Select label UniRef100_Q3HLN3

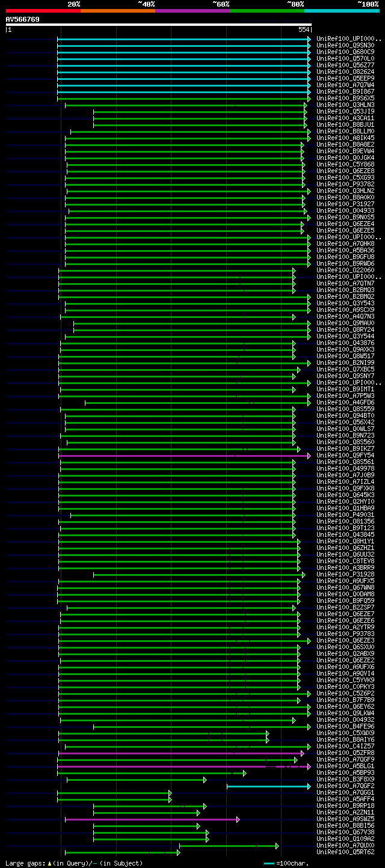coord(345,105)
